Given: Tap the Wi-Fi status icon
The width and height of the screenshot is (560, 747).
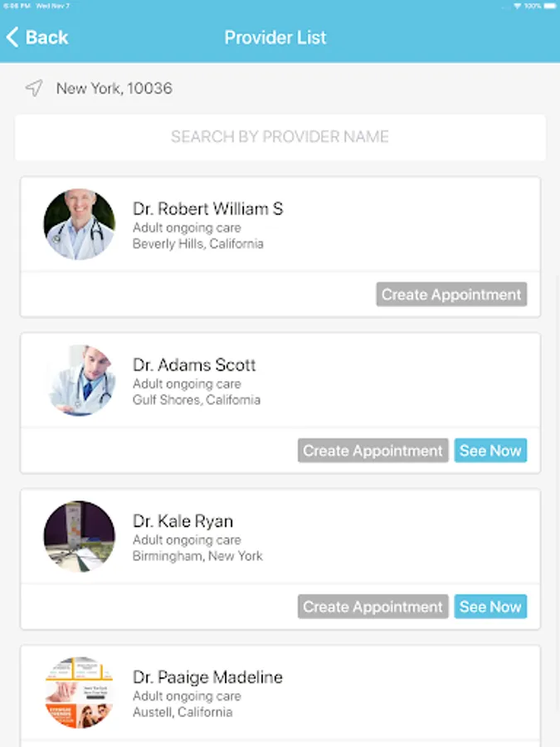Looking at the screenshot, I should click(517, 6).
